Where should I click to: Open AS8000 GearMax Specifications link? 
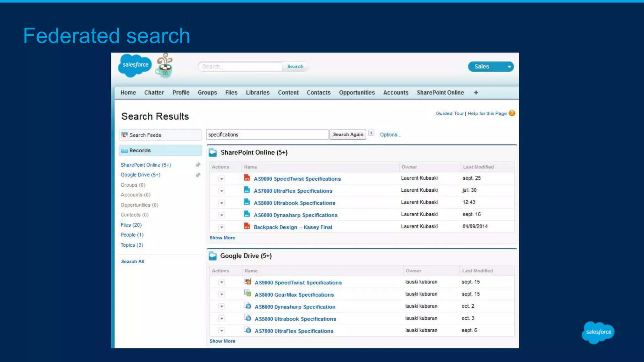point(294,295)
